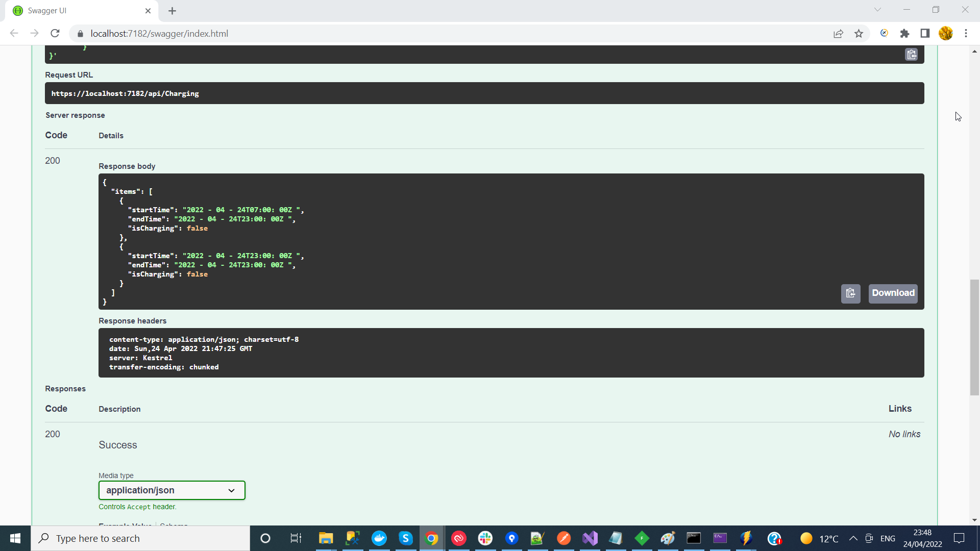
Task: Open the notification center icon
Action: click(x=959, y=538)
